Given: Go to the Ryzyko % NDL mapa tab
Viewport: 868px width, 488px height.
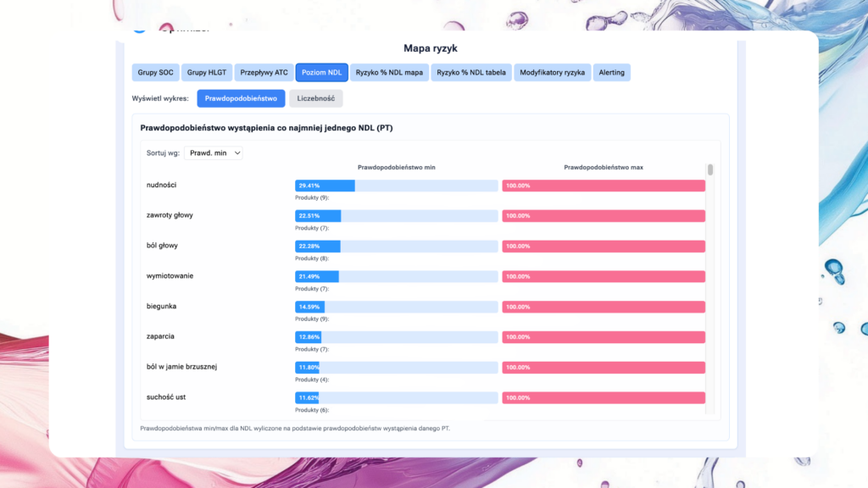Looking at the screenshot, I should point(389,73).
